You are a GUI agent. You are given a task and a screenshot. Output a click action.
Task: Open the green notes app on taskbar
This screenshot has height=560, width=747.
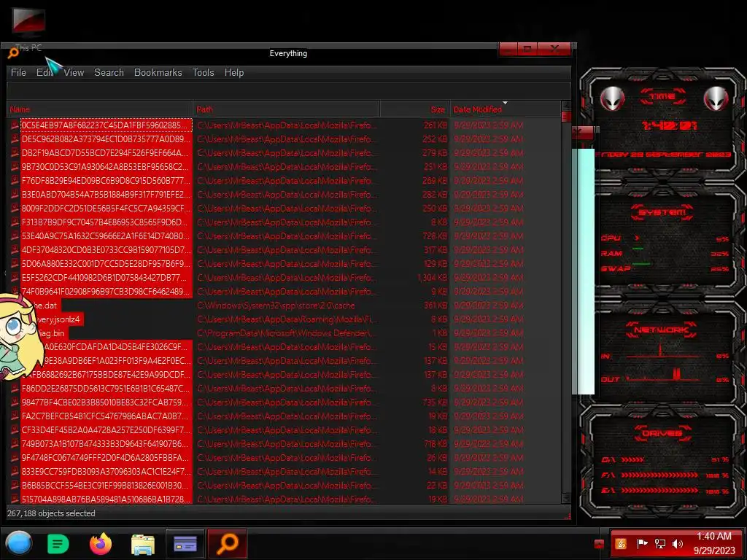click(58, 543)
